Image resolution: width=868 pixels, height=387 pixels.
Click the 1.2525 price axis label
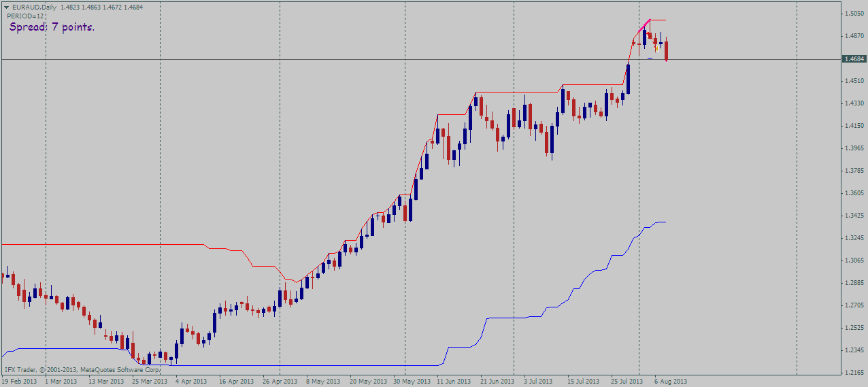tap(855, 328)
